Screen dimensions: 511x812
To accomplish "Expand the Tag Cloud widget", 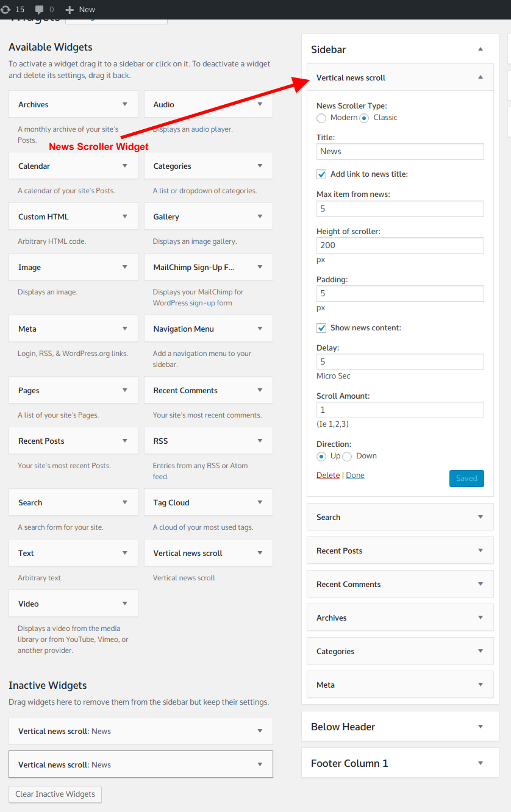I will pos(260,502).
